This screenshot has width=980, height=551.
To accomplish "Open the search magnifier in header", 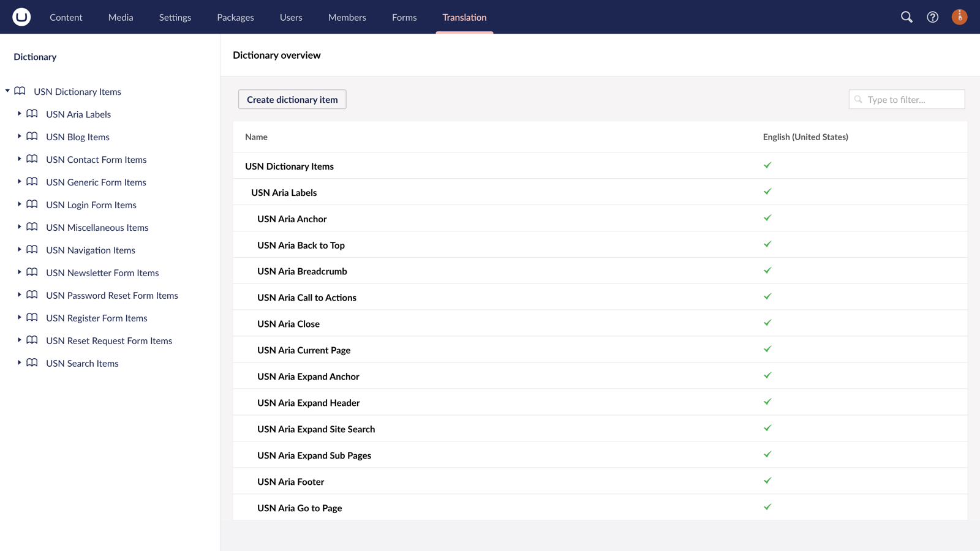I will point(907,17).
